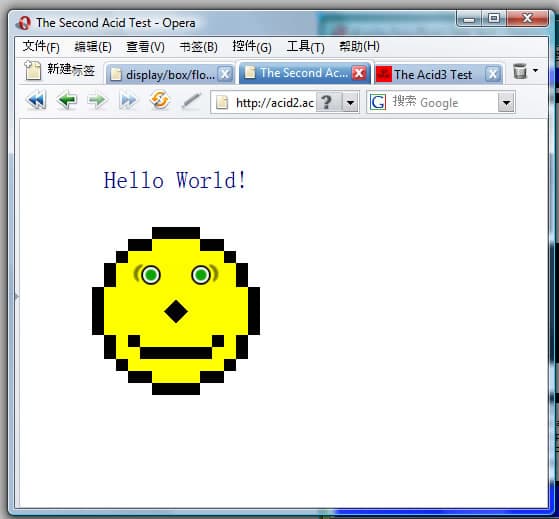The image size is (559, 519).
Task: Go forward with the green right arrow
Action: click(97, 101)
